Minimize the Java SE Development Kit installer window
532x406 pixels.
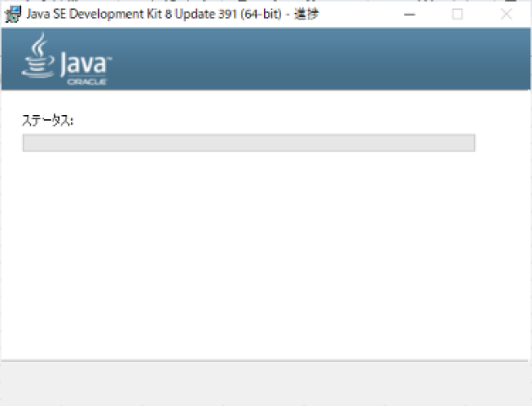point(409,14)
